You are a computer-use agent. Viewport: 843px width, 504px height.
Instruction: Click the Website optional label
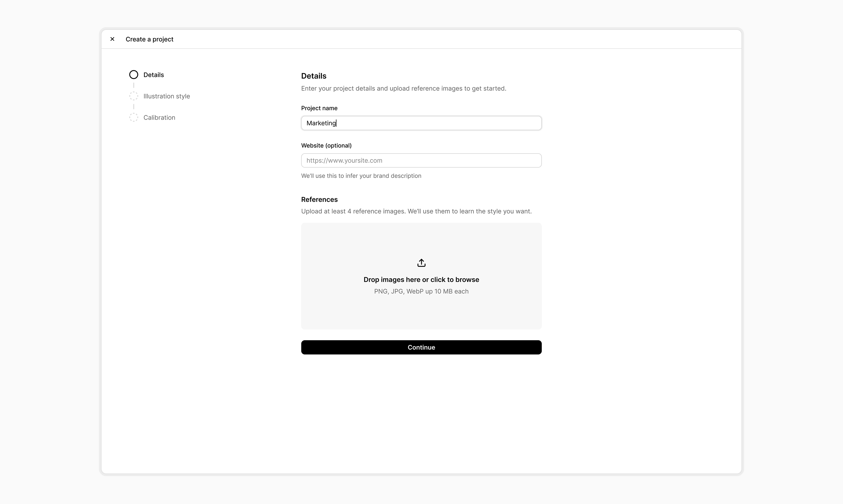click(326, 145)
